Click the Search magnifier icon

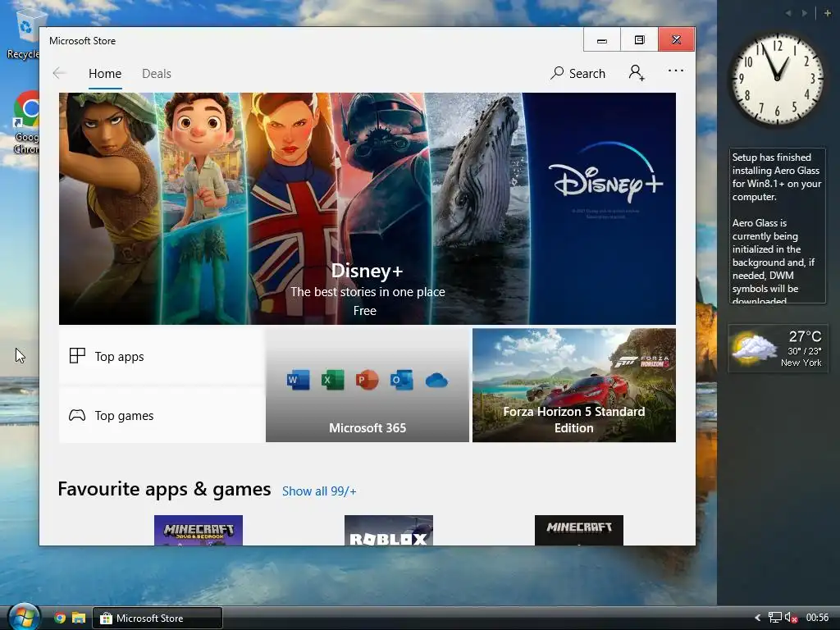[x=557, y=72]
